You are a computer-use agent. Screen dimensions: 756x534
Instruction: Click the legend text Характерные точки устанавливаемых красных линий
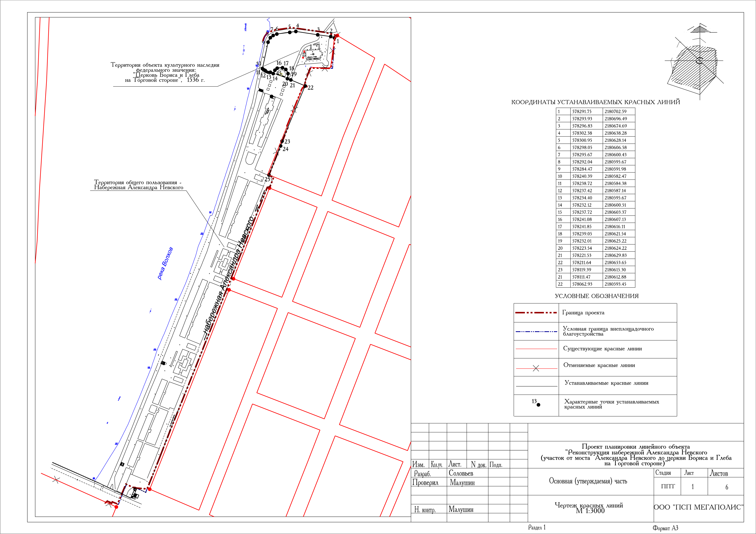[x=611, y=404]
